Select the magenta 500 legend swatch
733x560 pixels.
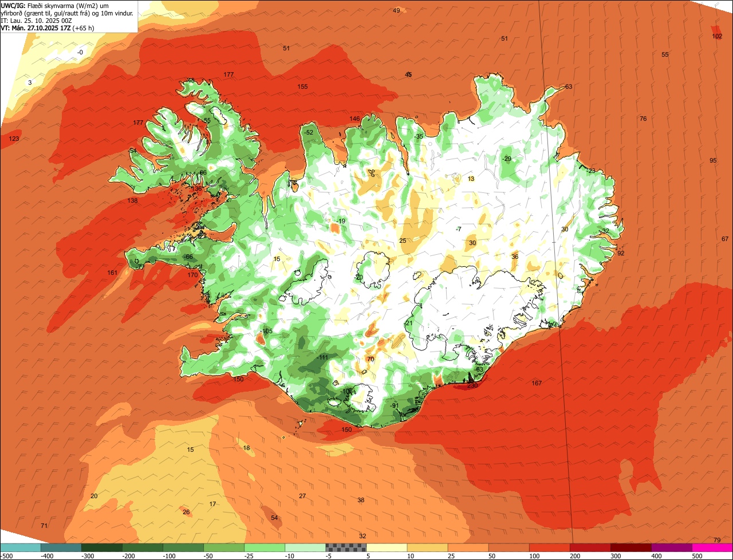(x=712, y=547)
